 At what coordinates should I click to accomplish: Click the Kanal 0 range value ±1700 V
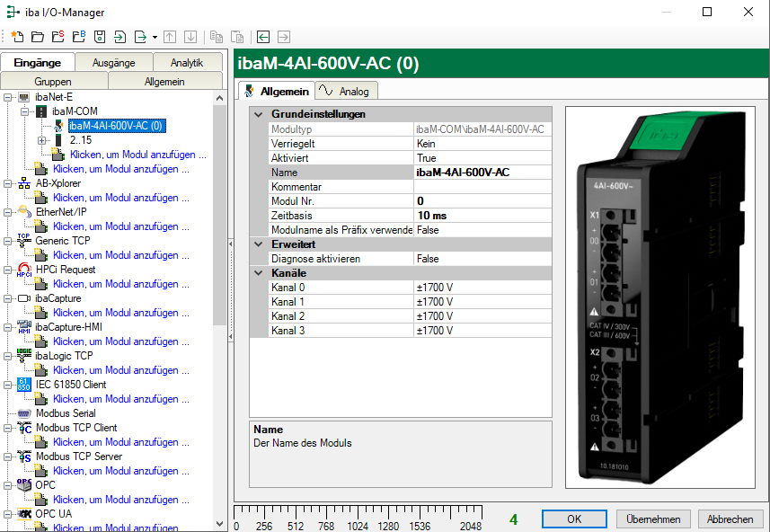pos(435,288)
